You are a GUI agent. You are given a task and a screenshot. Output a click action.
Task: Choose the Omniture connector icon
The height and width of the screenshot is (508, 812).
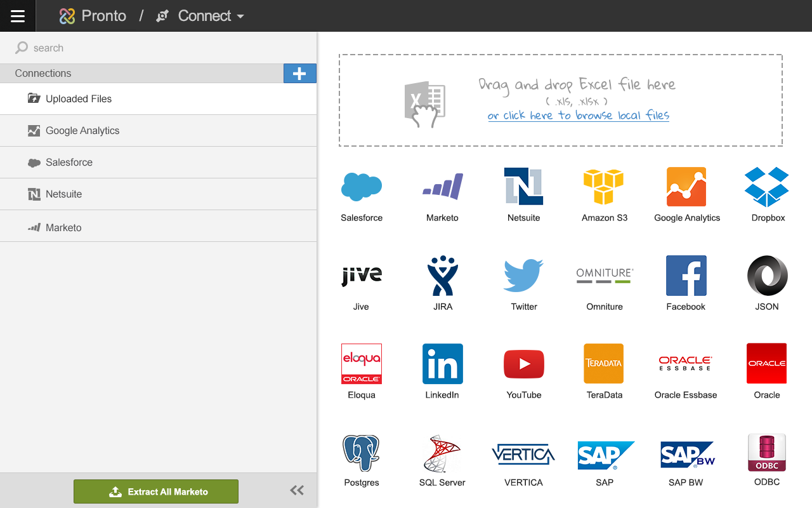click(x=605, y=276)
